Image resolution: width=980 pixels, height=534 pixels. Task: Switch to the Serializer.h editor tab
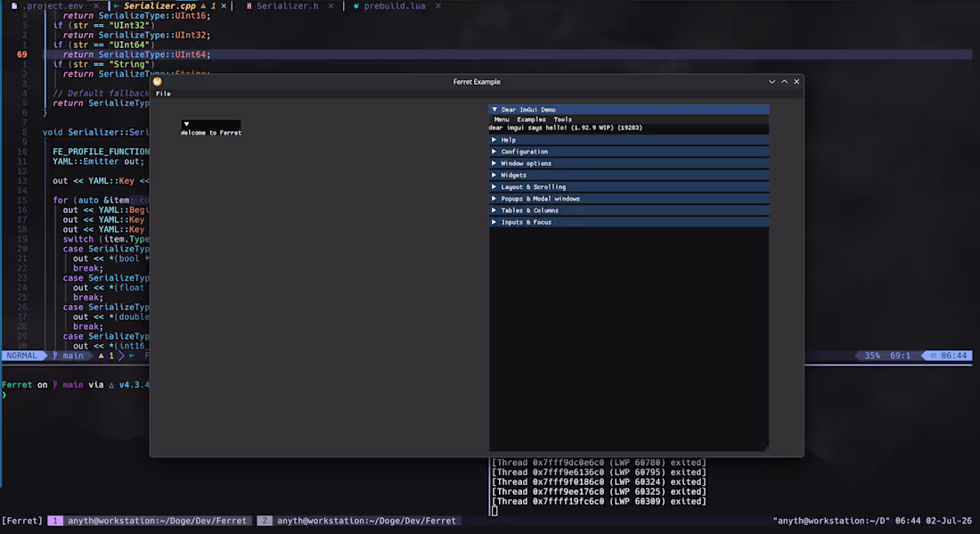click(x=289, y=5)
